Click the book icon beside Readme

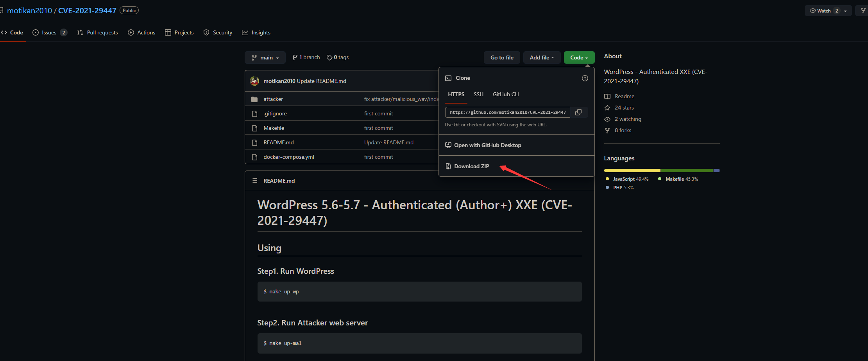tap(607, 96)
